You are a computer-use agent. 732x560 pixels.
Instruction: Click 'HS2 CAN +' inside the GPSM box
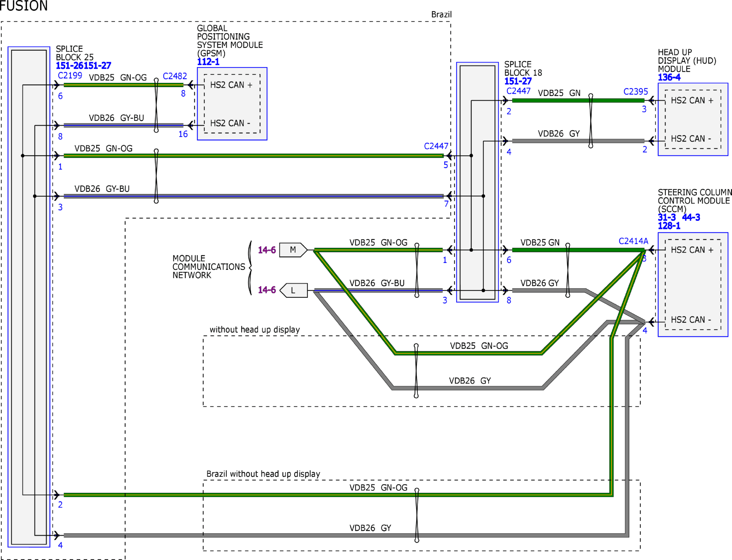(231, 85)
